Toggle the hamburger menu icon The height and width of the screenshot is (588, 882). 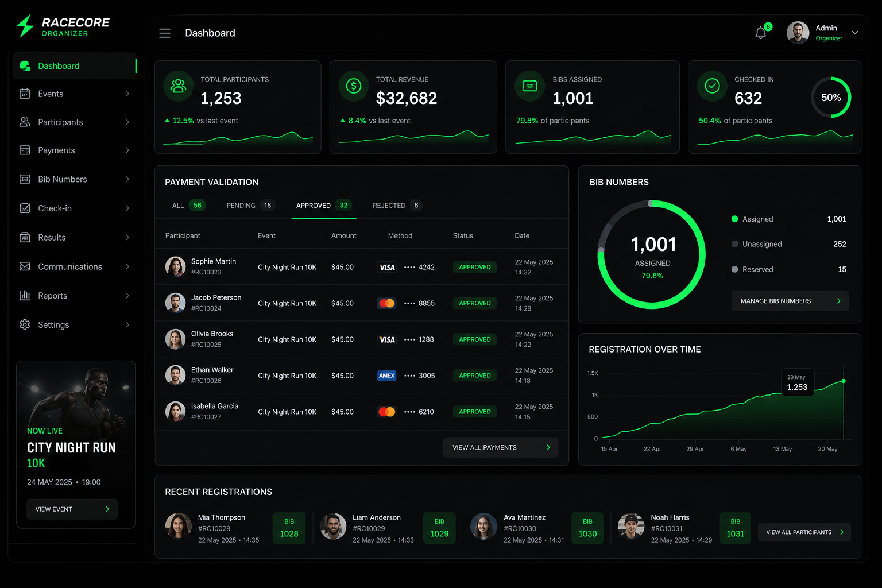(165, 33)
